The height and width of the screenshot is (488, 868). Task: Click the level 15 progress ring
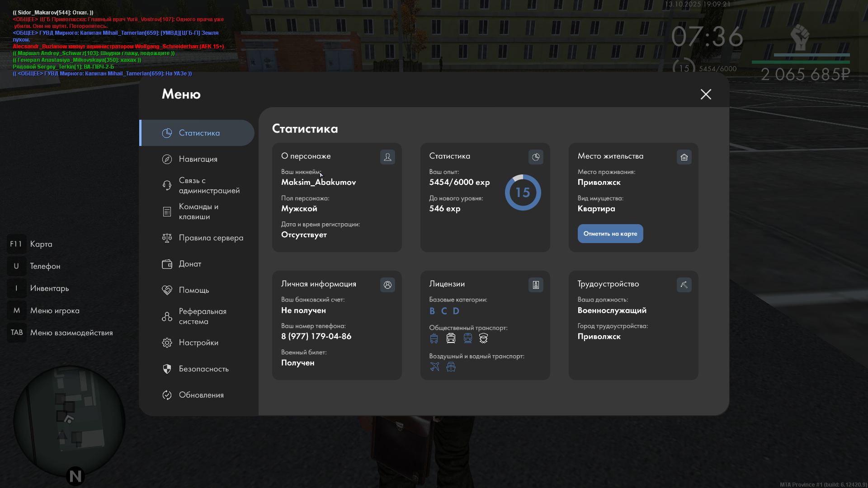click(523, 192)
